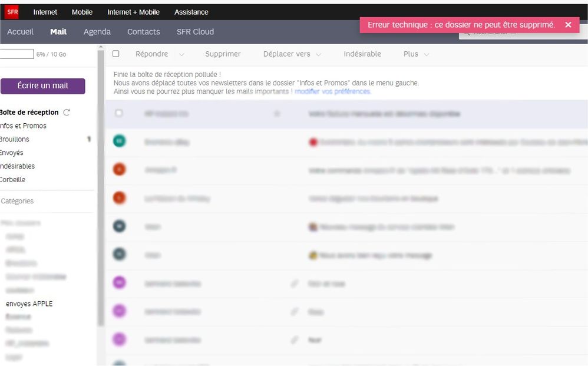This screenshot has height=366, width=588.
Task: Click the red SFR logo icon
Action: tap(12, 12)
